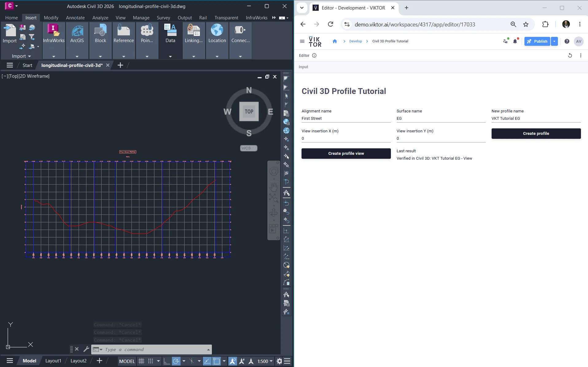Click the Block ribbon button

[x=100, y=34]
